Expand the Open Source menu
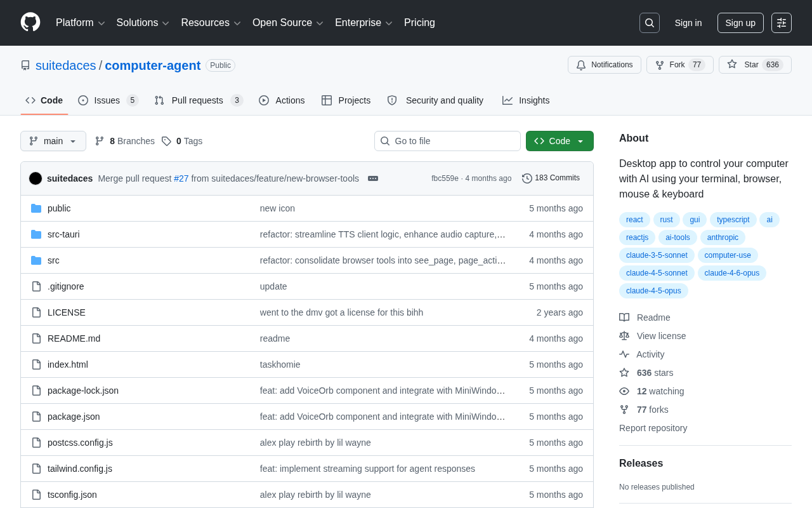This screenshot has width=812, height=508. tap(288, 23)
